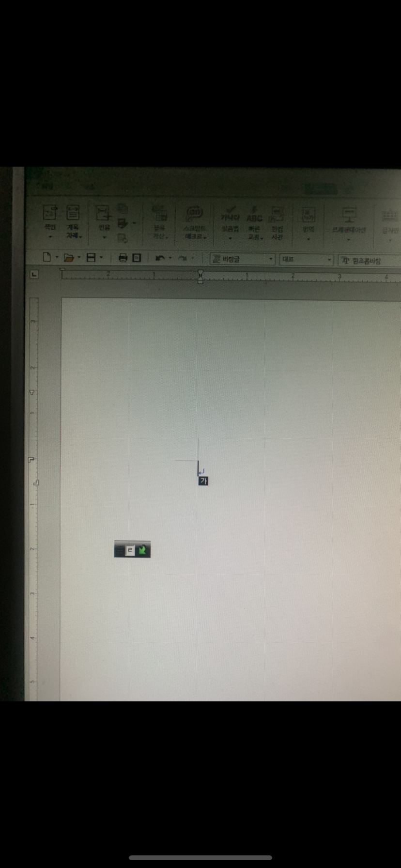Expand the 스크립트 매크로 dropdown arrow
Viewport: 401px width, 868px height.
pyautogui.click(x=205, y=237)
